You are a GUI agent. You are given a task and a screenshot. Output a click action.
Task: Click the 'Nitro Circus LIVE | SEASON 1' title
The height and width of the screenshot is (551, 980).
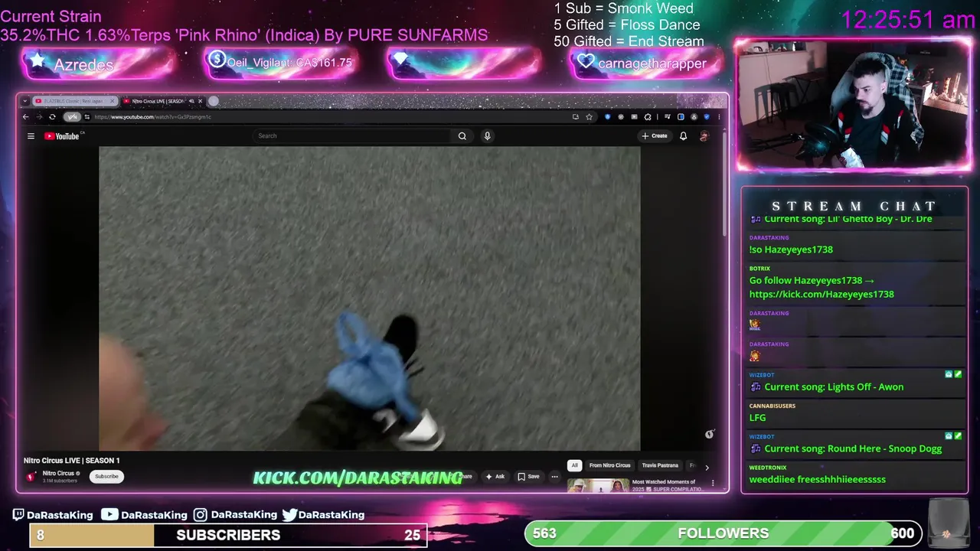coord(71,461)
